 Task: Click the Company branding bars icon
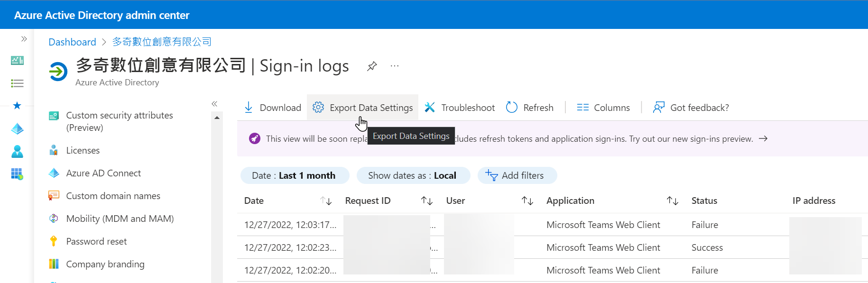tap(54, 264)
